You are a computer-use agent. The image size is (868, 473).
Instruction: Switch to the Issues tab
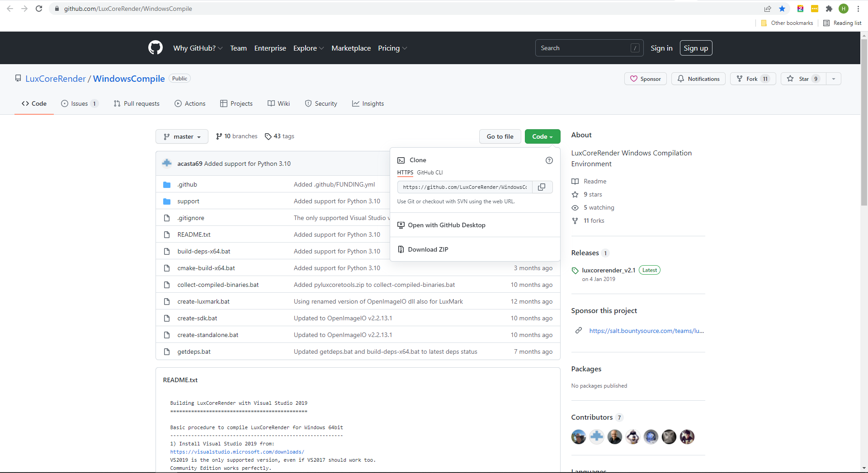pyautogui.click(x=79, y=103)
